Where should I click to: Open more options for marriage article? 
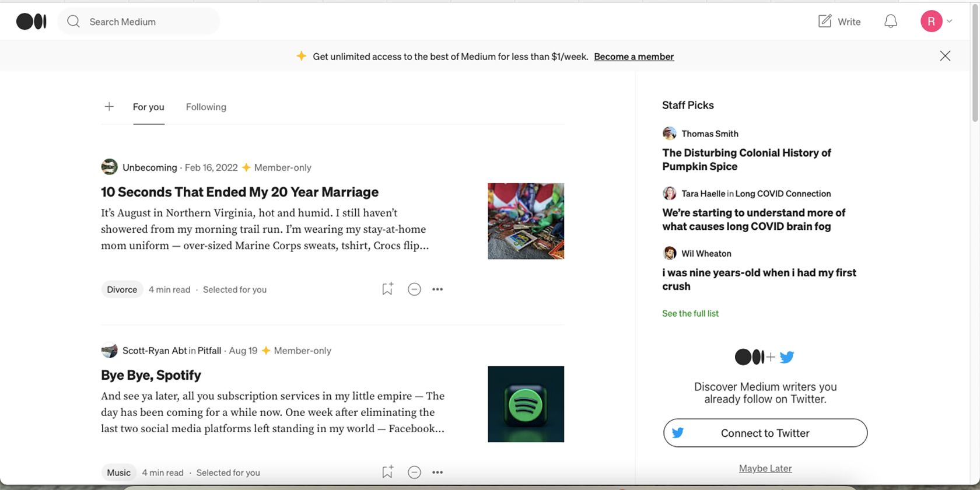(x=437, y=289)
